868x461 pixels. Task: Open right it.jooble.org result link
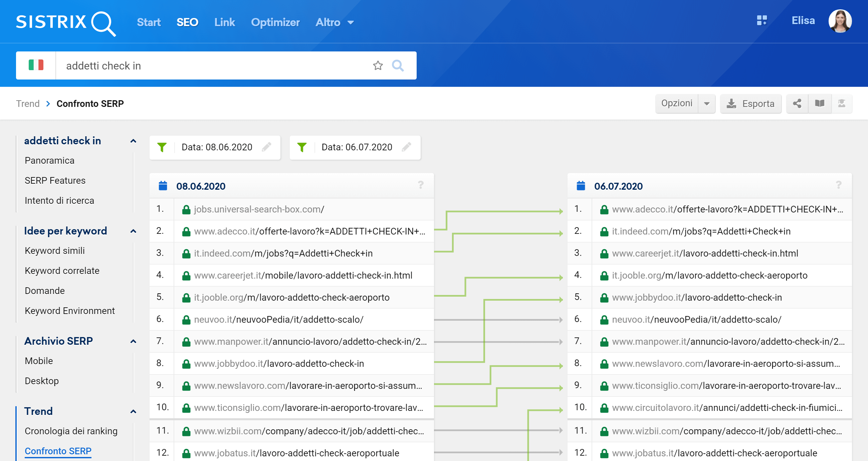[x=710, y=276]
